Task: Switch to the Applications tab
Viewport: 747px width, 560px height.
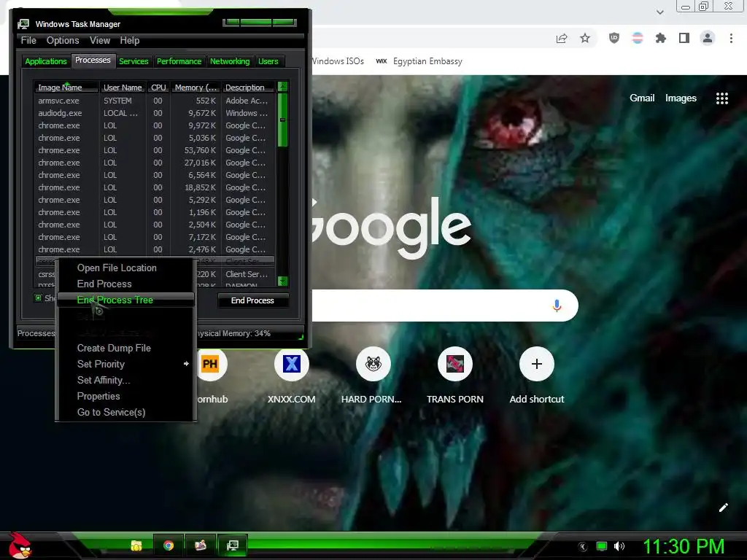Action: (x=46, y=61)
